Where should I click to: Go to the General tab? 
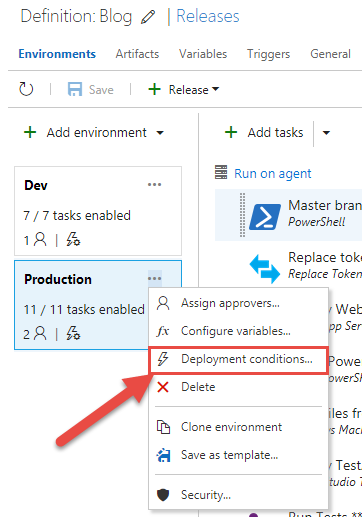(330, 54)
